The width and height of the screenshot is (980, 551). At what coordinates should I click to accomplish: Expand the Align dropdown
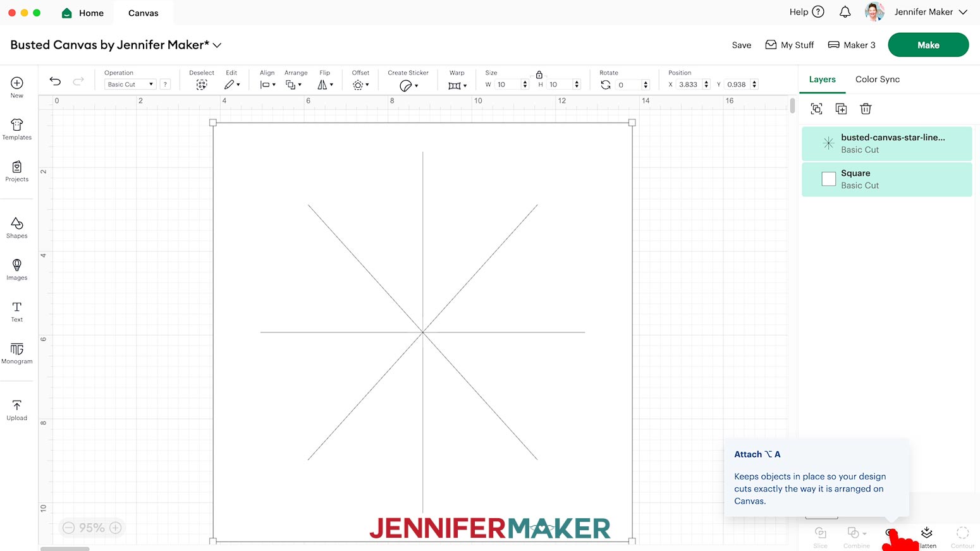pyautogui.click(x=268, y=85)
